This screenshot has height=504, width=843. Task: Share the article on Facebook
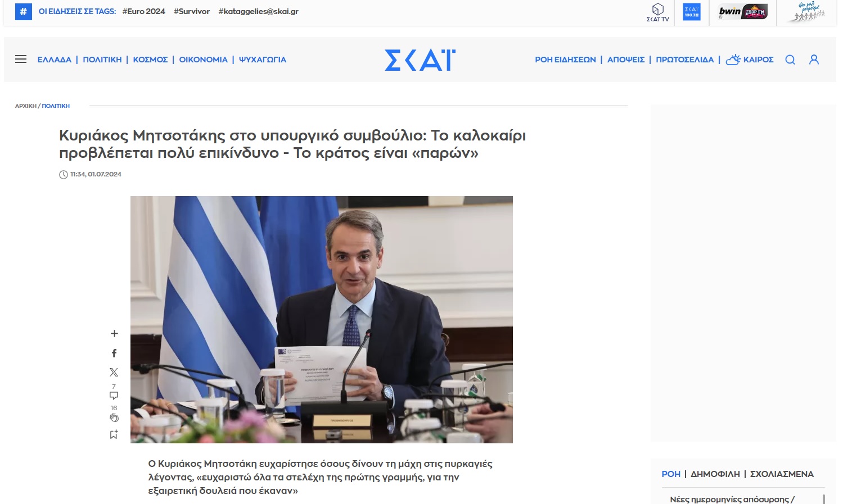coord(114,353)
